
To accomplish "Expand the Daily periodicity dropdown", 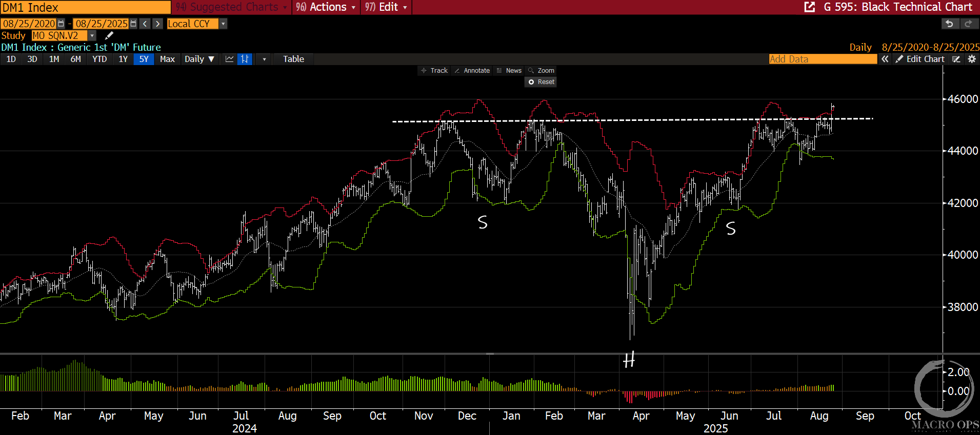I will [x=199, y=59].
